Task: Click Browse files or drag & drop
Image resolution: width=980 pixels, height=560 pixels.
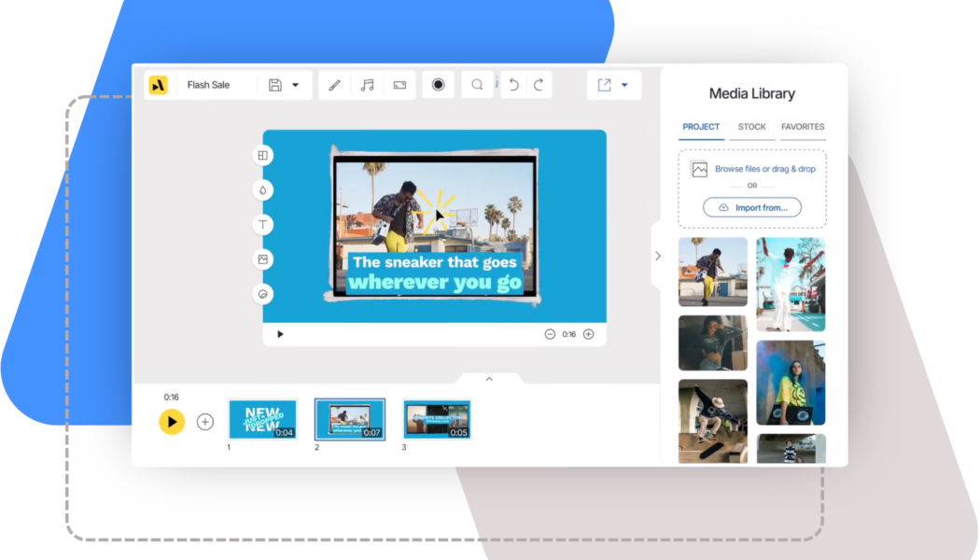Action: coord(764,169)
